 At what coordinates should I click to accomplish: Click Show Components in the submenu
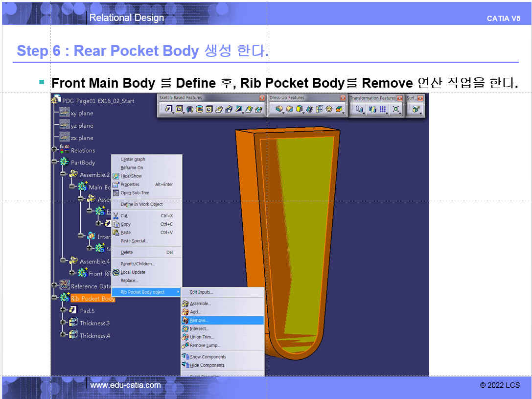pyautogui.click(x=208, y=357)
